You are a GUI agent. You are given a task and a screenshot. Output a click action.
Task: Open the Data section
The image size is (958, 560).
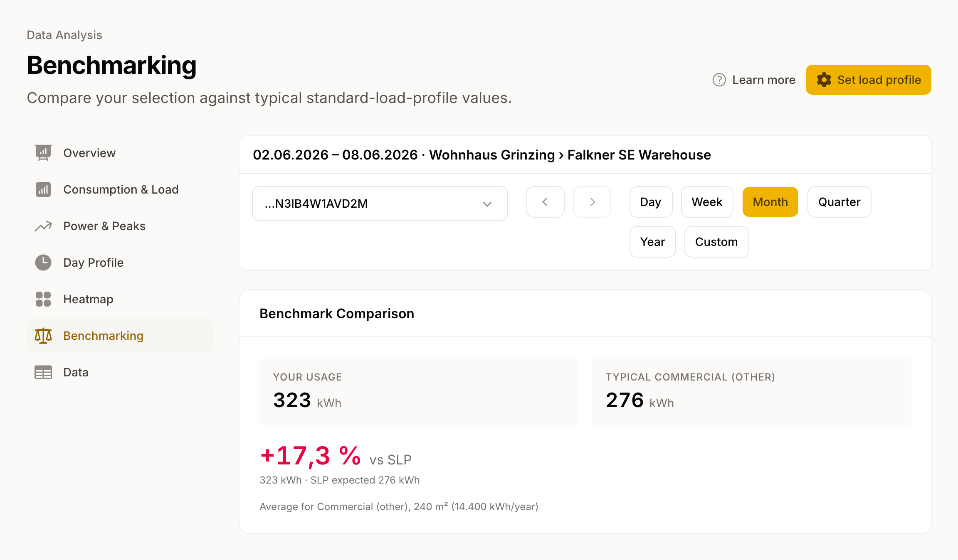[x=120, y=372]
